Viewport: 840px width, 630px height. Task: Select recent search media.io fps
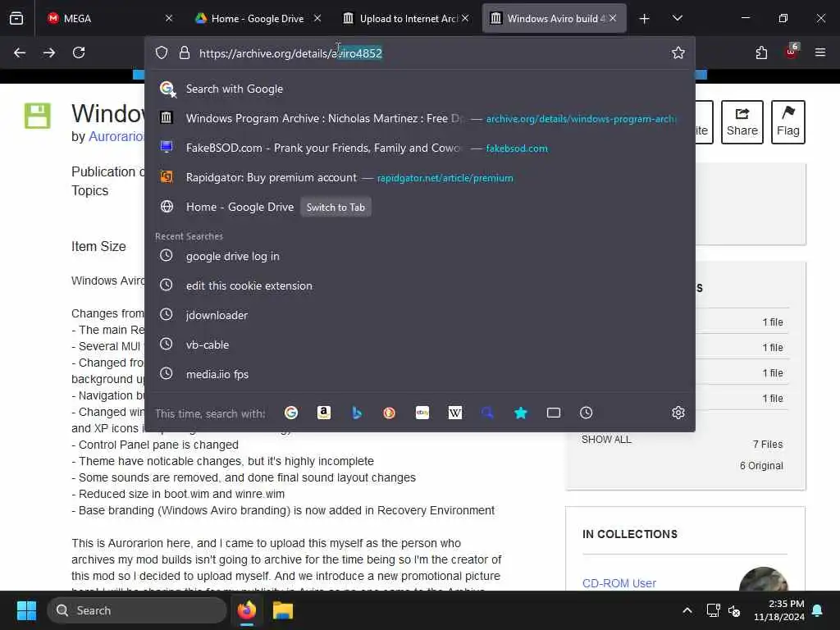420,374
